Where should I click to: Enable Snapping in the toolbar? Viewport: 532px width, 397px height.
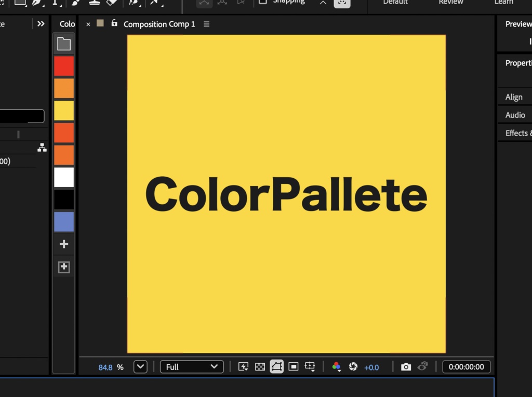tap(262, 2)
